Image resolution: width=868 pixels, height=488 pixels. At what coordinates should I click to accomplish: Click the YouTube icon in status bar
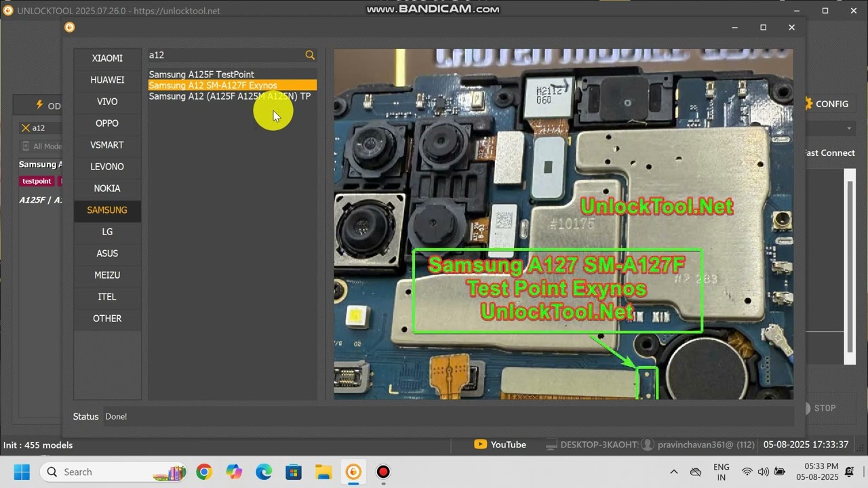click(480, 445)
